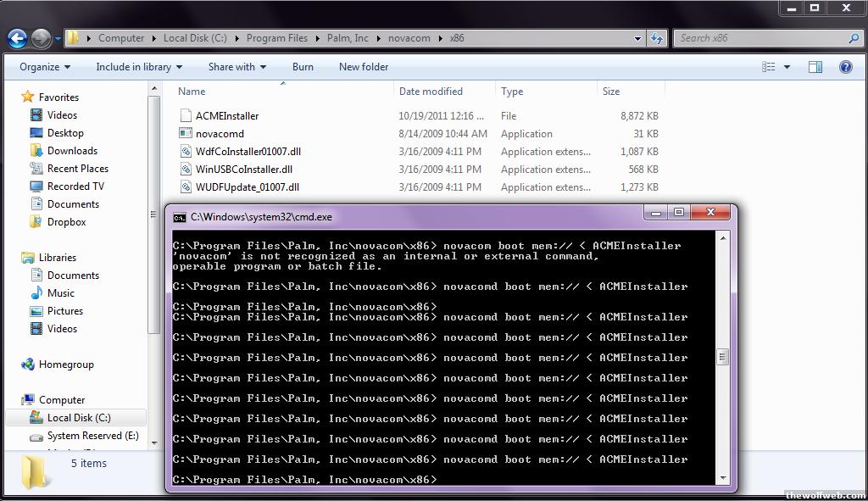Open the Dropbox folder in Favorites

66,222
